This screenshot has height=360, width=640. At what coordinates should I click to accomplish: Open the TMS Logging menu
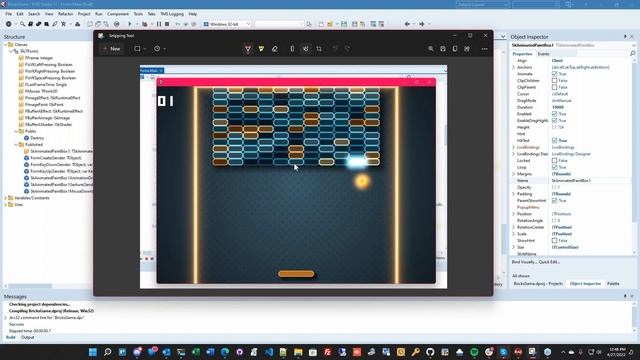172,14
